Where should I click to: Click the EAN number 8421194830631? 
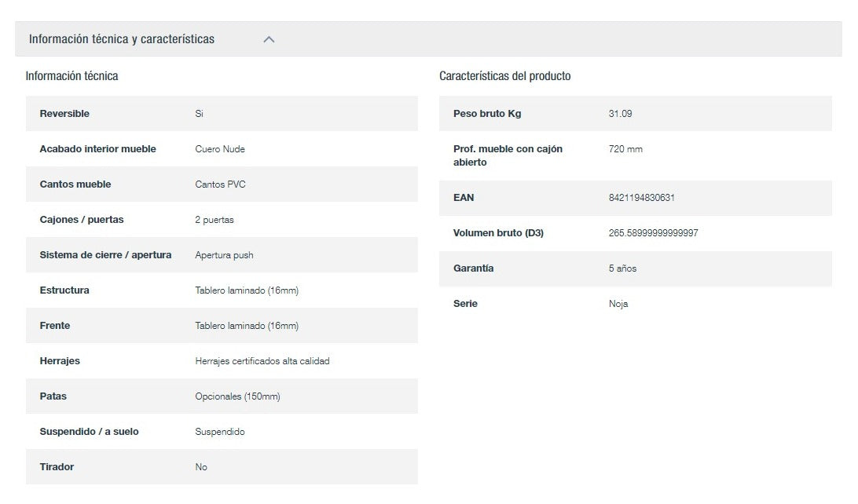641,198
